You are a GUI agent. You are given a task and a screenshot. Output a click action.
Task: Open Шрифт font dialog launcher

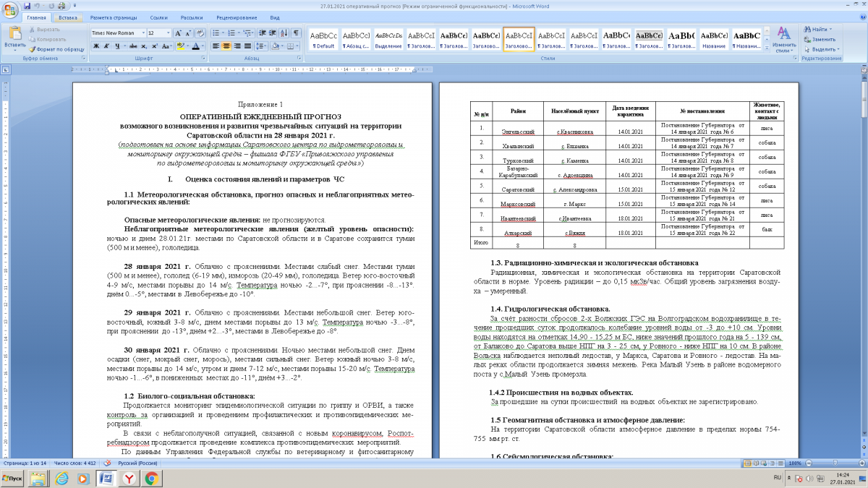pyautogui.click(x=204, y=57)
